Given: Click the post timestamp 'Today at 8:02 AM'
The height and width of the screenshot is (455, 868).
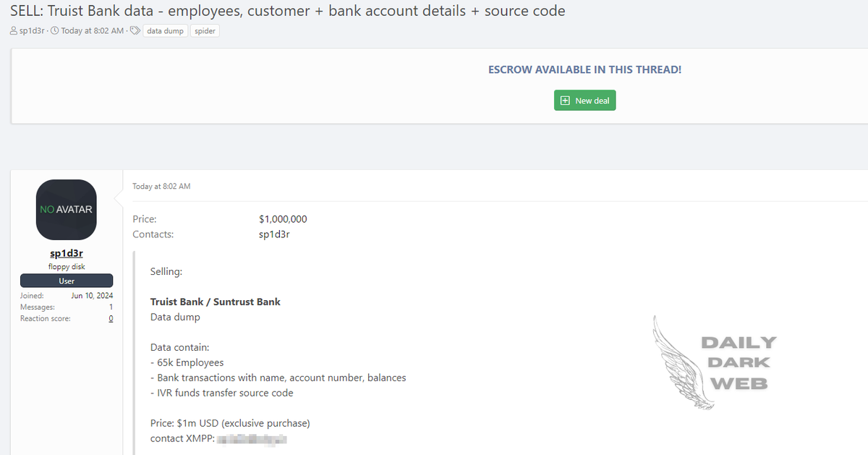Looking at the screenshot, I should (161, 186).
